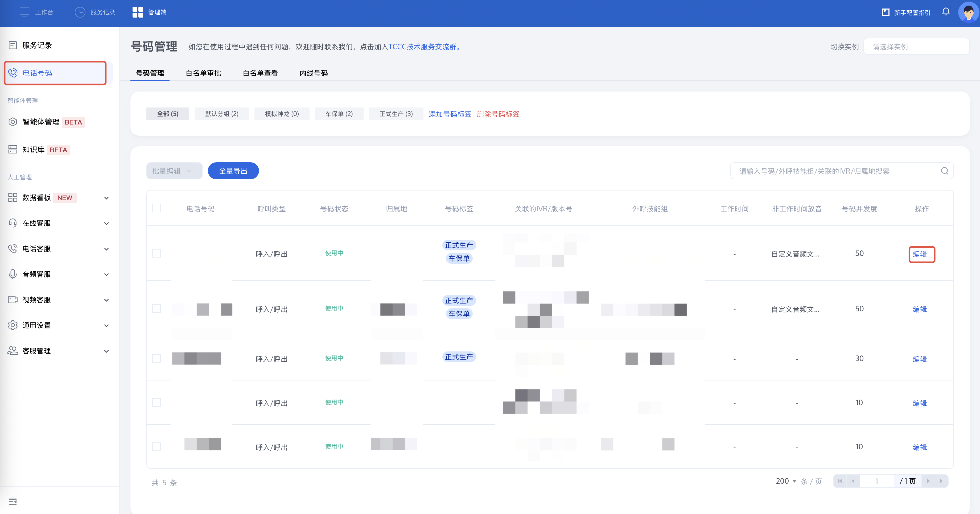980x514 pixels.
Task: Check the first row's checkbox
Action: click(x=156, y=253)
